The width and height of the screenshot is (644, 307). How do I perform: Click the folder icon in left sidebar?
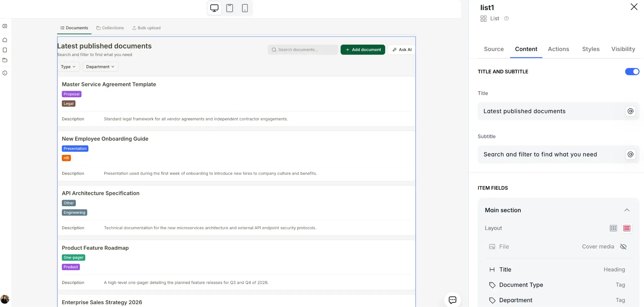click(5, 60)
